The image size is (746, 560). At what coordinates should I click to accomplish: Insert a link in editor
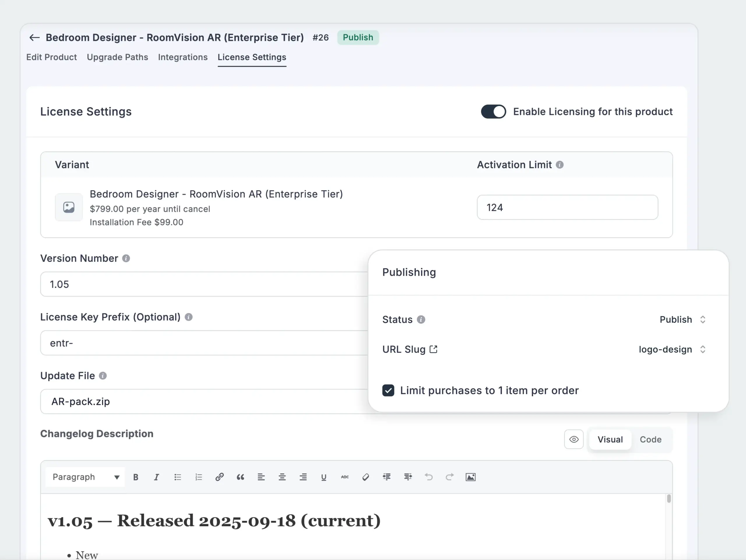[219, 477]
